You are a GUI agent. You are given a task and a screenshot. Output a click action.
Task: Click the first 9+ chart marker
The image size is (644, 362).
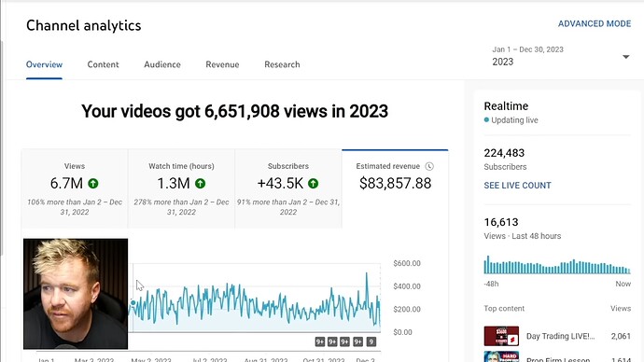320,341
